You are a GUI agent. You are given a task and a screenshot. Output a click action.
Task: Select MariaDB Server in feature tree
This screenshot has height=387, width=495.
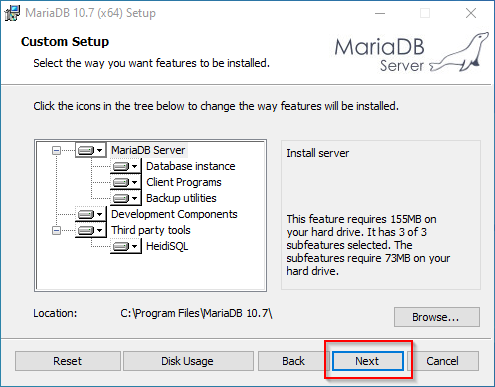coord(148,150)
